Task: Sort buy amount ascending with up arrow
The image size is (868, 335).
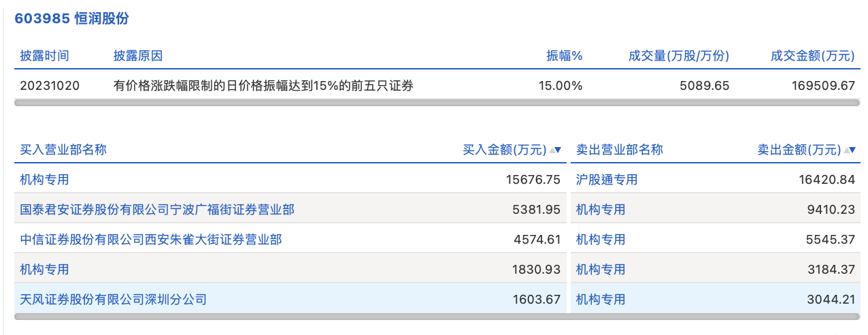Action: click(551, 150)
